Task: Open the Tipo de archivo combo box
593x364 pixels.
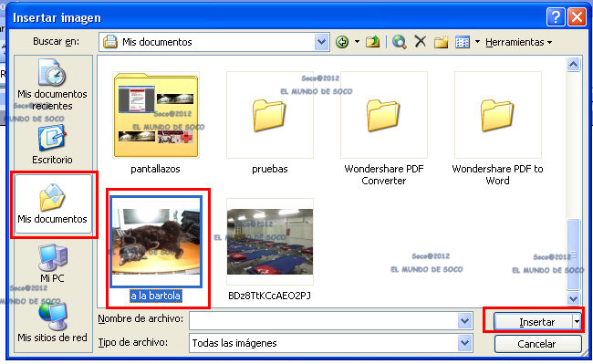Action: [331, 343]
